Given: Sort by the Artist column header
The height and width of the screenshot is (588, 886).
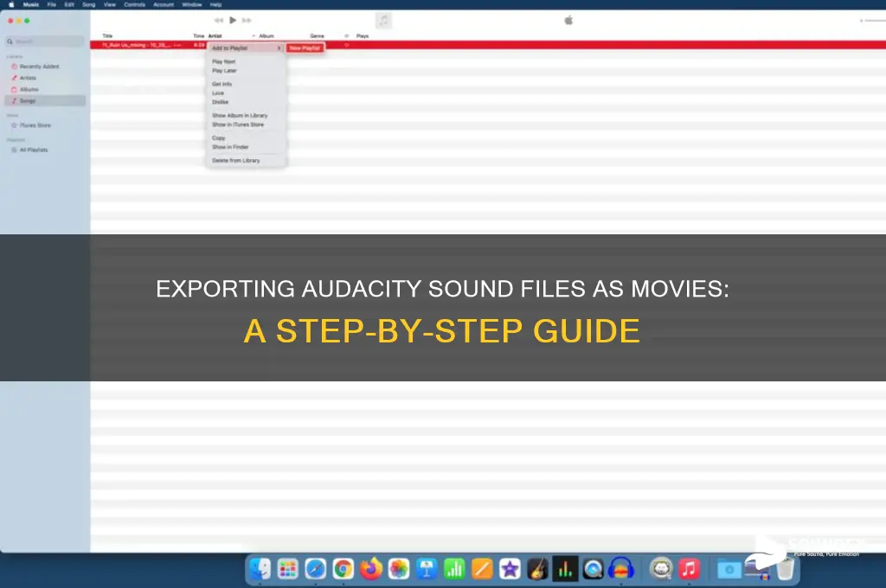Looking at the screenshot, I should click(x=215, y=35).
